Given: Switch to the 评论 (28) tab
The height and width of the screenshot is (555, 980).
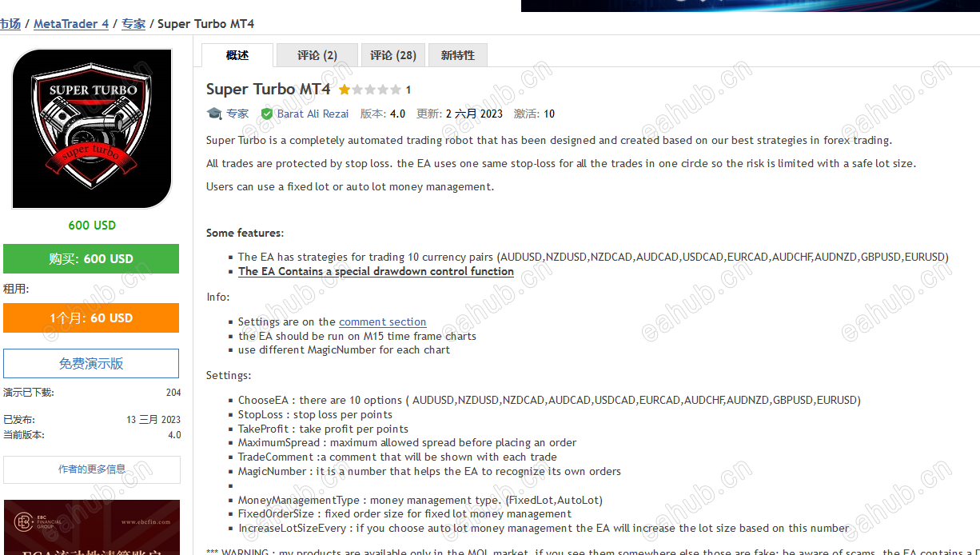Looking at the screenshot, I should [x=393, y=55].
